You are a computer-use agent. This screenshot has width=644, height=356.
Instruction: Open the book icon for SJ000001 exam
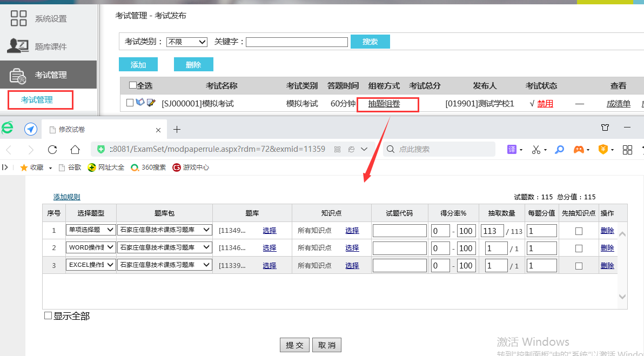click(140, 102)
